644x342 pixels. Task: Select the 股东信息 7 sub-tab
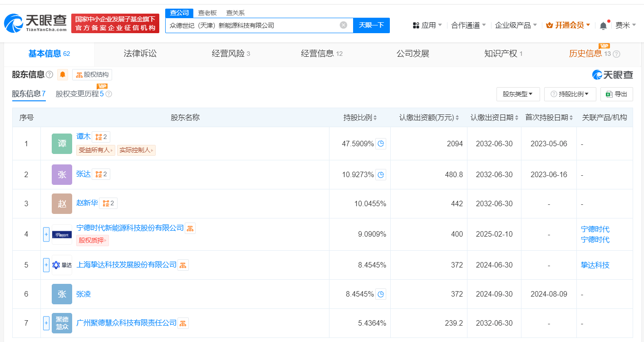tap(29, 94)
